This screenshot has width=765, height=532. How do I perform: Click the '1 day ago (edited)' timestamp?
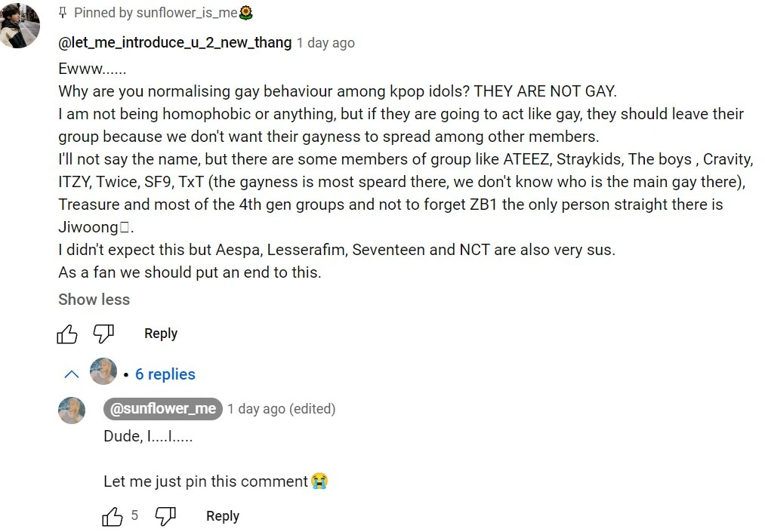(x=282, y=408)
